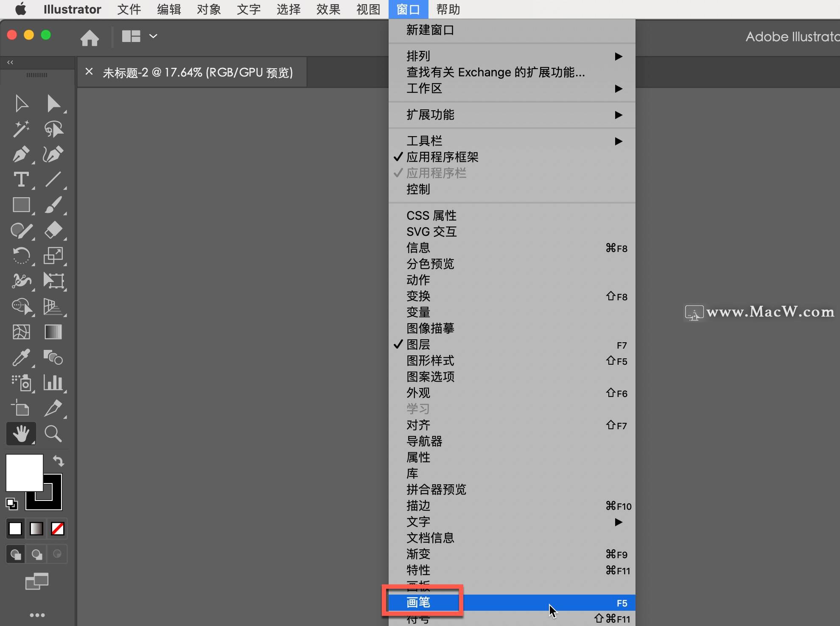Select the Mesh tool
The height and width of the screenshot is (626, 840).
point(21,332)
